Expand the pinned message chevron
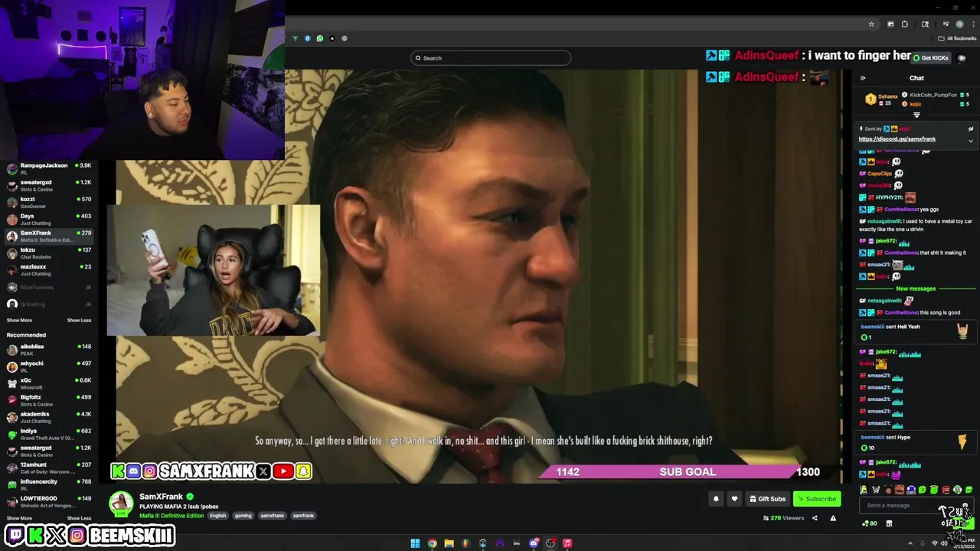 point(971,141)
